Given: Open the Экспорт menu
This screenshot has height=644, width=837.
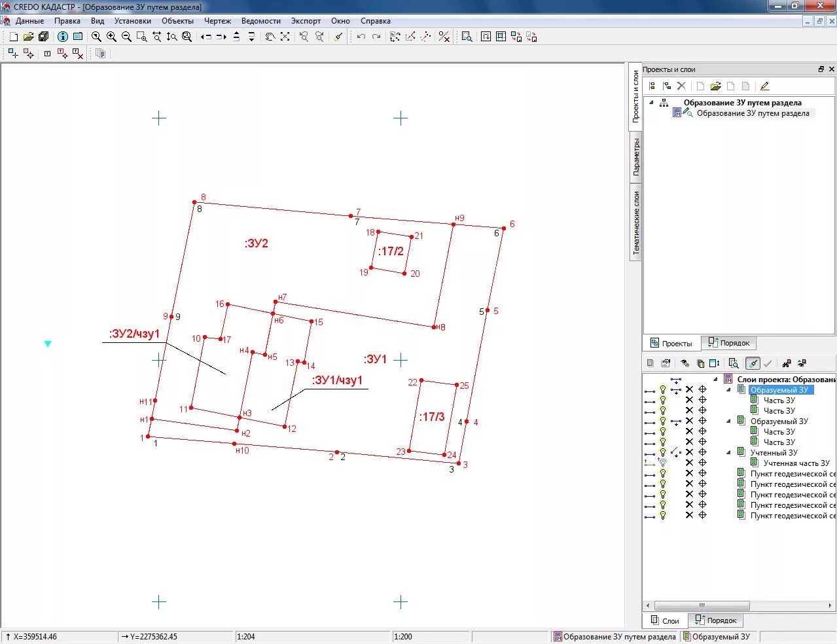Looking at the screenshot, I should (x=306, y=21).
